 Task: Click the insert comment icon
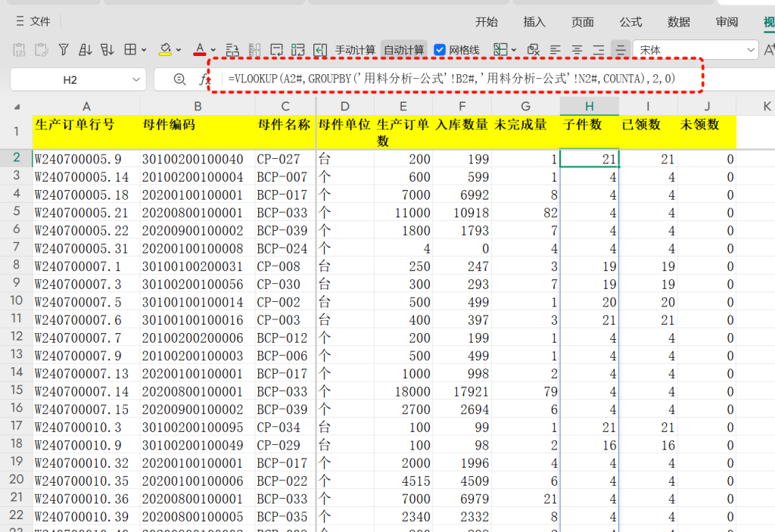(x=276, y=50)
